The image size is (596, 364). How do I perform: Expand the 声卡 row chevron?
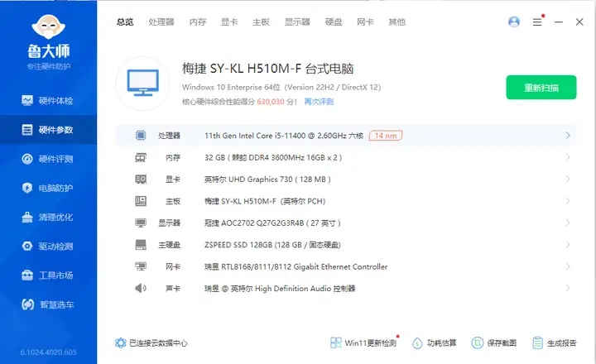(568, 288)
